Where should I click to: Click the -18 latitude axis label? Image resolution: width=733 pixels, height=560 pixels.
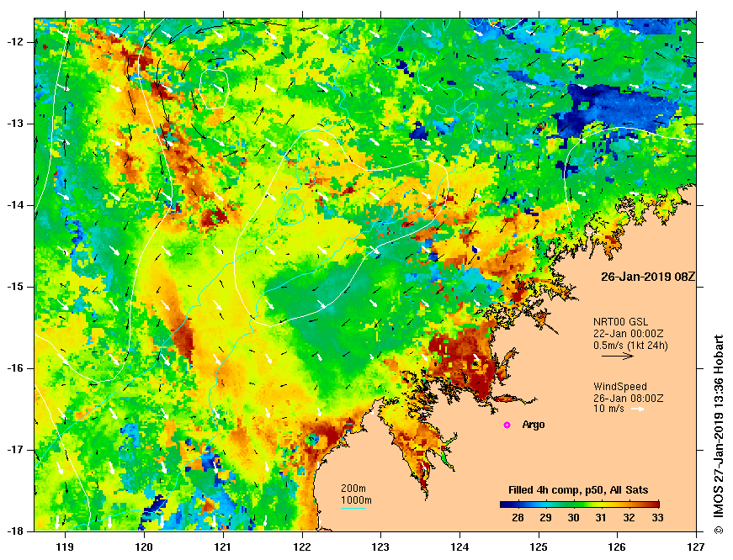pos(14,531)
